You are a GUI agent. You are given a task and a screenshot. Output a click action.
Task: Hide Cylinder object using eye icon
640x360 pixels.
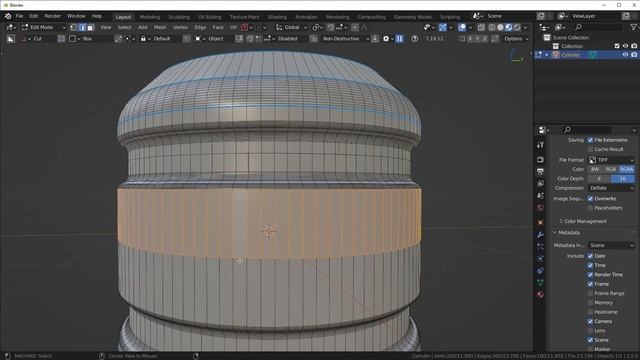click(625, 55)
